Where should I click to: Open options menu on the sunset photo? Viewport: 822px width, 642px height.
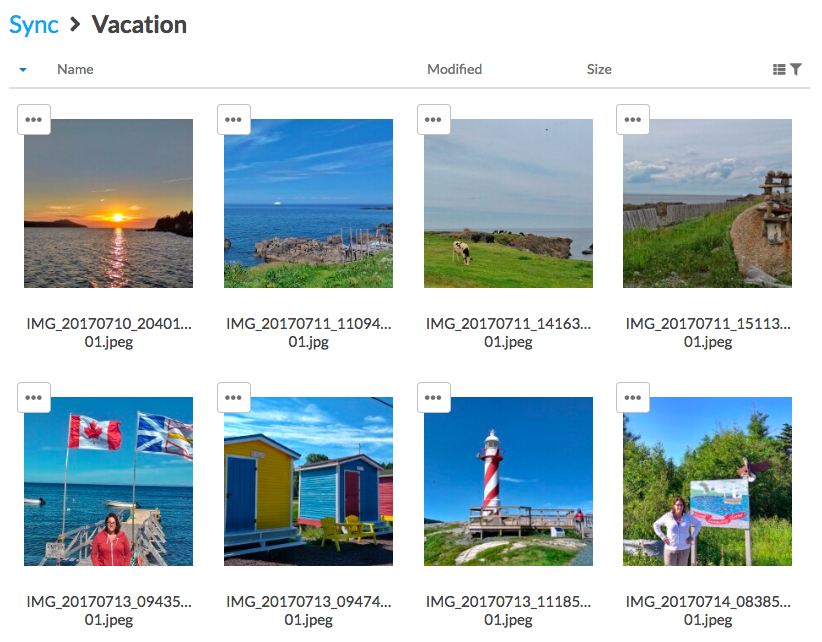pyautogui.click(x=33, y=119)
